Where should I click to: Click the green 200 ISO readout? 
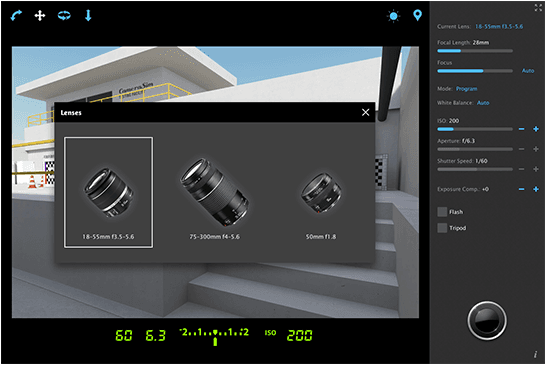[299, 335]
